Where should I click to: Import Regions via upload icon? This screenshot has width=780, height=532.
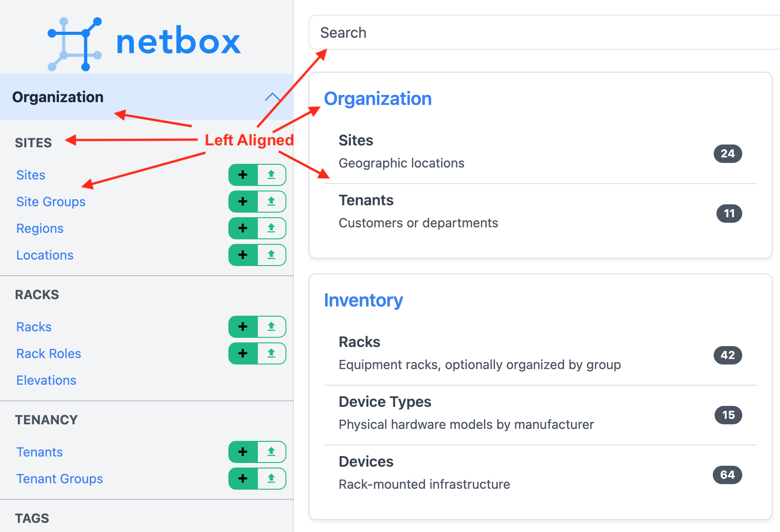272,228
